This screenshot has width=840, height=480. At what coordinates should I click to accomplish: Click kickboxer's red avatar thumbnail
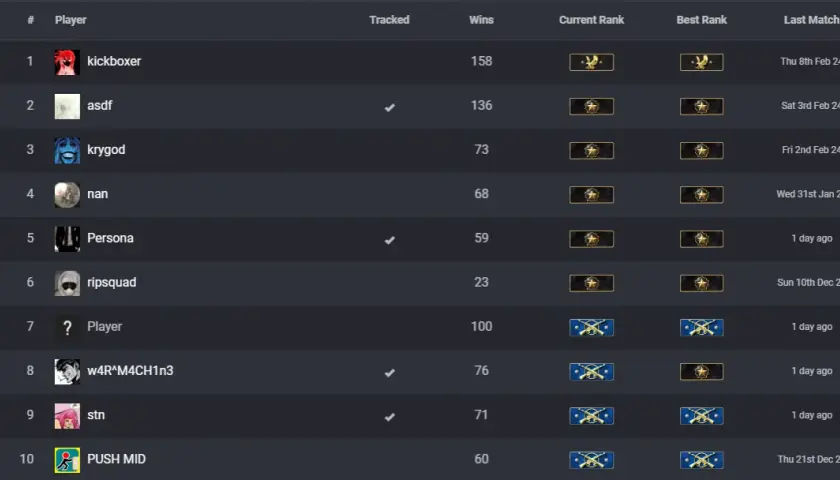pyautogui.click(x=67, y=62)
